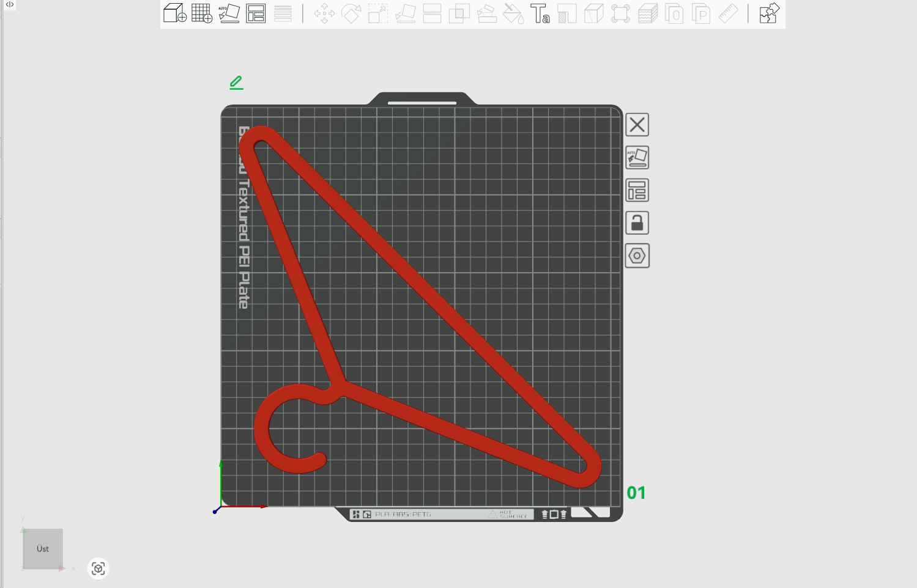Click the cube-in-brackets camera icon by the view cube
Screen dimensions: 917x588
[x=98, y=569]
